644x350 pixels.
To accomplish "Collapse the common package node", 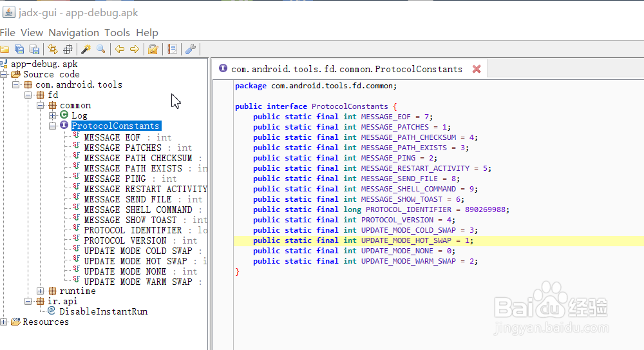I will click(x=40, y=105).
